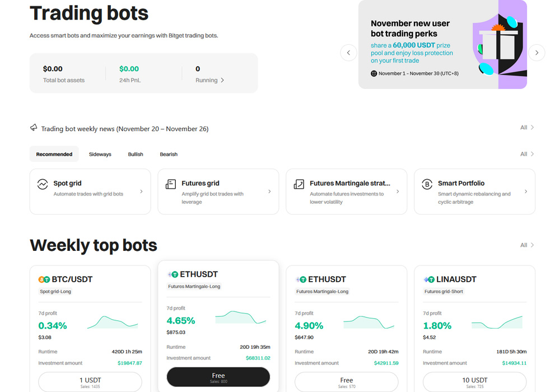
Task: Click the 1.80% profit figure
Action: (437, 325)
